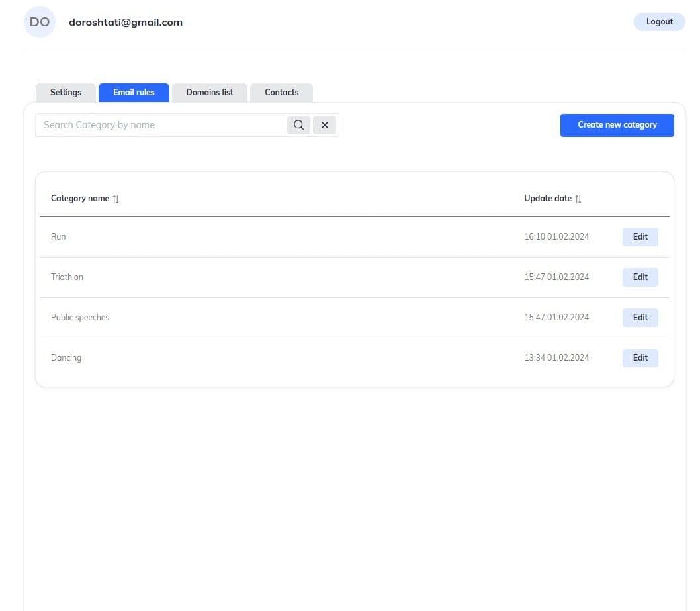700x611 pixels.
Task: Switch to the Domains list tab
Action: [209, 93]
